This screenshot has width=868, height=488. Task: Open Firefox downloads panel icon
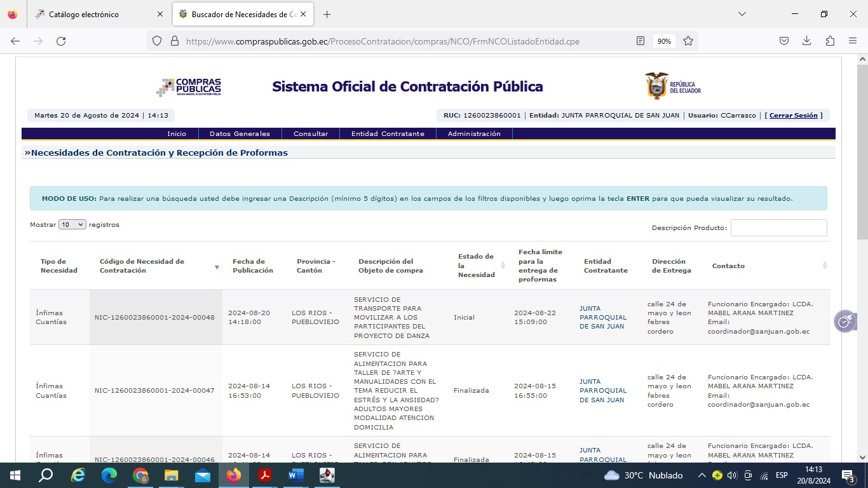pyautogui.click(x=806, y=41)
